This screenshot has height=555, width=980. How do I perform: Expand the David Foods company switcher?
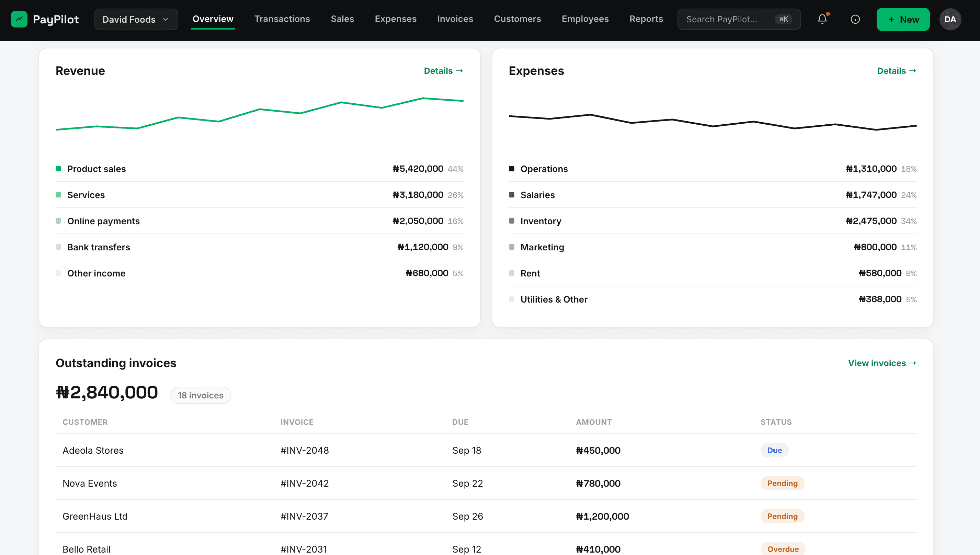point(136,19)
